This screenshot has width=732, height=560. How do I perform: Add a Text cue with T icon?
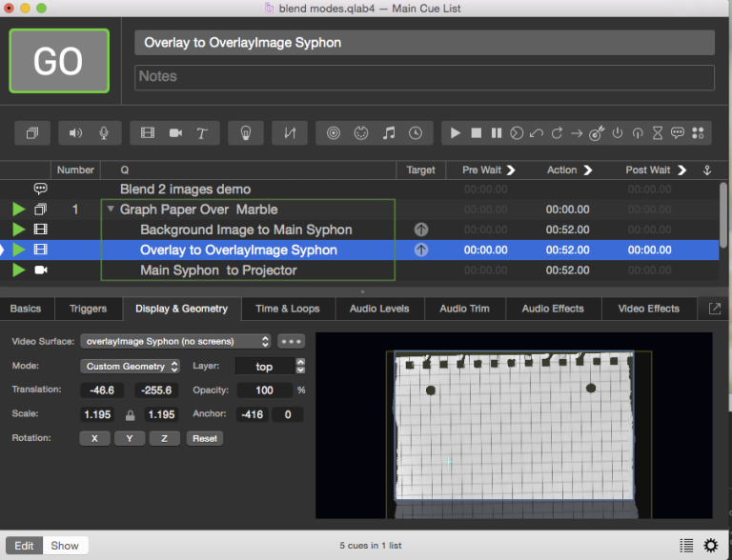pyautogui.click(x=202, y=133)
